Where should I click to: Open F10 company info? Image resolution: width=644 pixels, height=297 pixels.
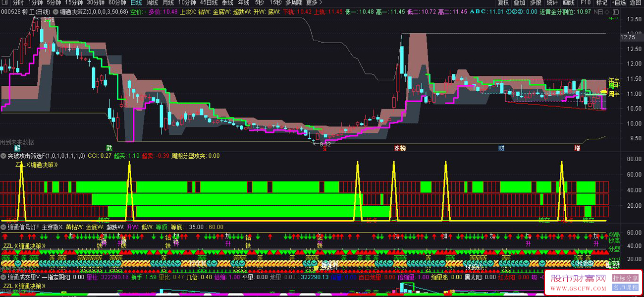point(585,2)
